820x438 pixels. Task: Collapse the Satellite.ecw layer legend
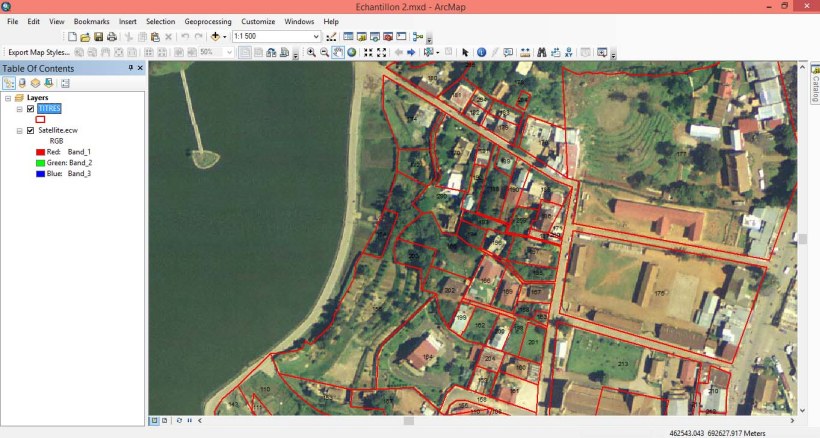19,131
